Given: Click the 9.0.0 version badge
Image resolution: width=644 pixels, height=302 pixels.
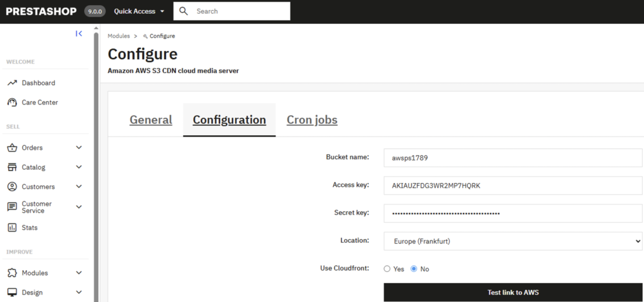Looking at the screenshot, I should (x=95, y=11).
